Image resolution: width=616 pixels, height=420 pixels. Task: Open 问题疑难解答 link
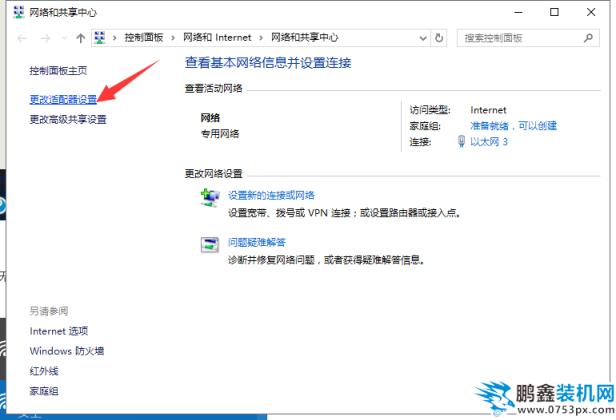point(257,242)
